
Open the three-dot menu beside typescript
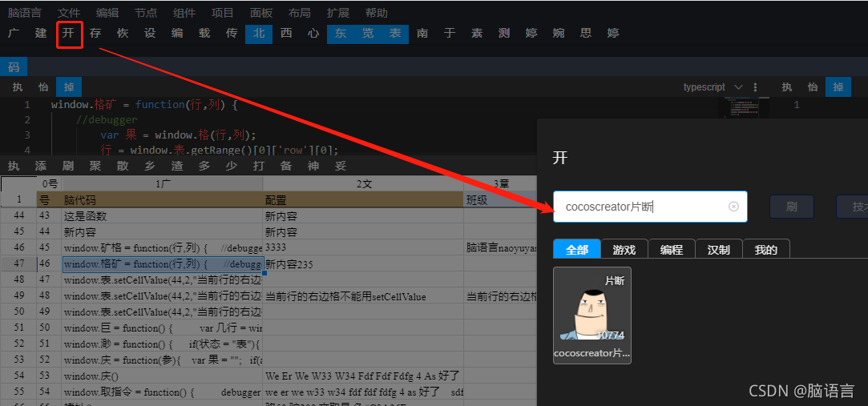pos(756,87)
